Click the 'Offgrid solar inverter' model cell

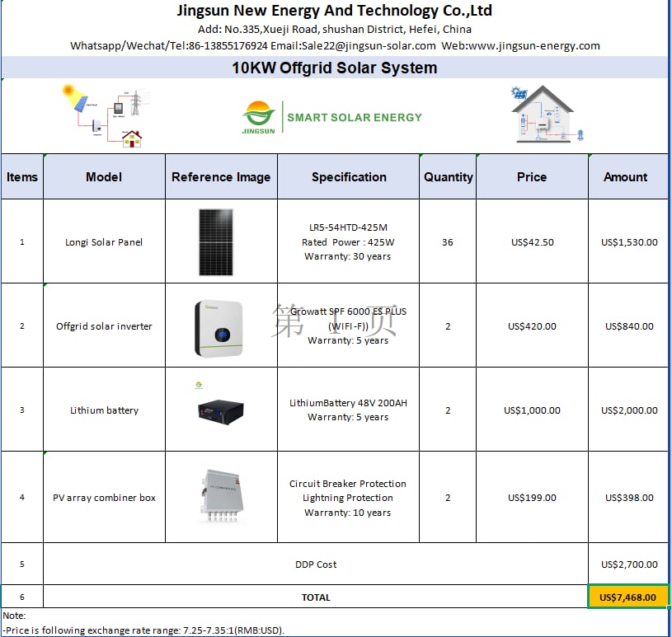pos(104,326)
